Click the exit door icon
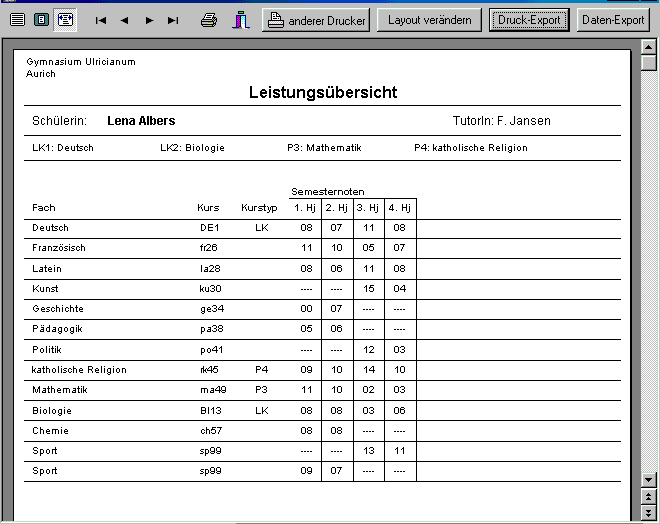This screenshot has width=660, height=524. (239, 20)
